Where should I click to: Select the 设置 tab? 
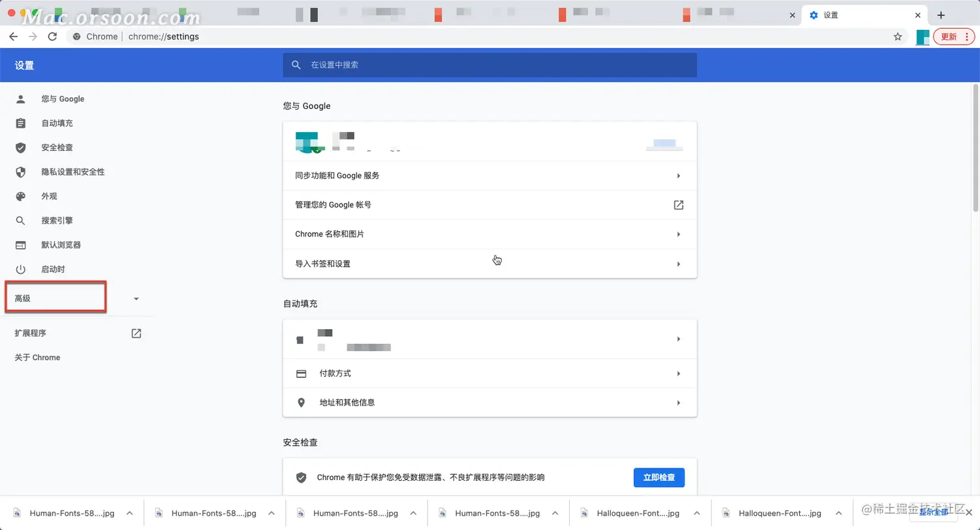(x=864, y=15)
